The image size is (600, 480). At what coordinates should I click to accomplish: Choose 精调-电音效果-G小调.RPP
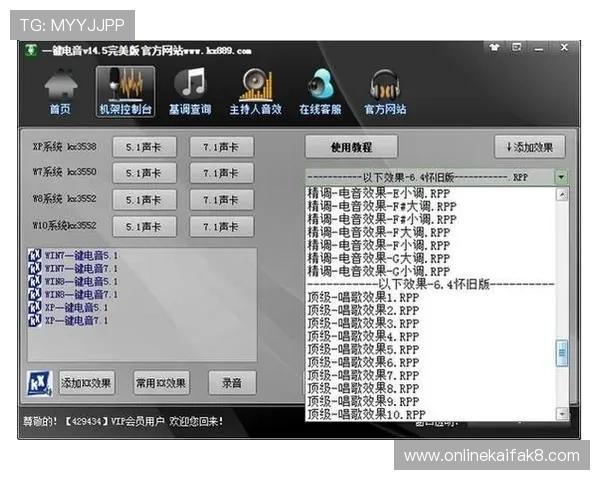click(430, 272)
